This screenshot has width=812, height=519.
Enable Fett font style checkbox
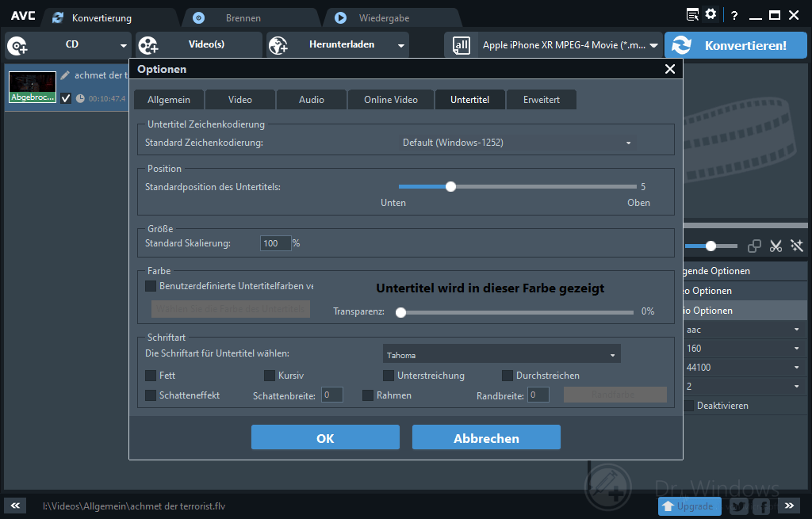151,376
